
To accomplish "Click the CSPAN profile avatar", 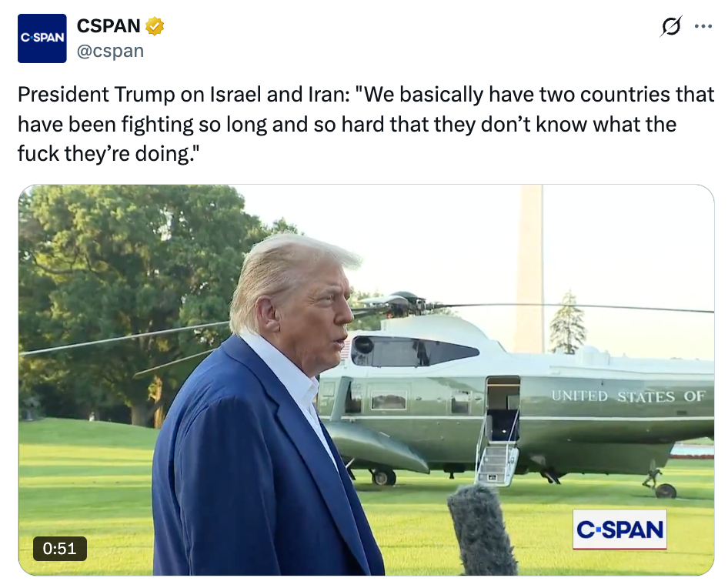I will tap(42, 38).
